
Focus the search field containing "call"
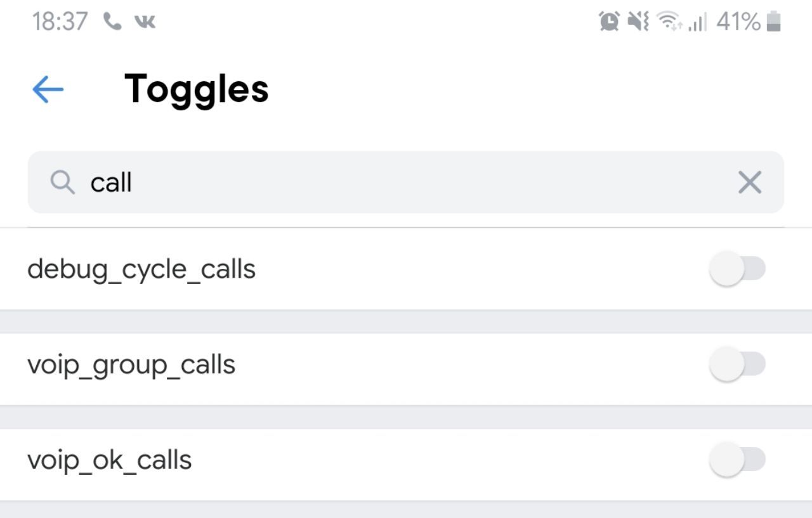coord(406,183)
